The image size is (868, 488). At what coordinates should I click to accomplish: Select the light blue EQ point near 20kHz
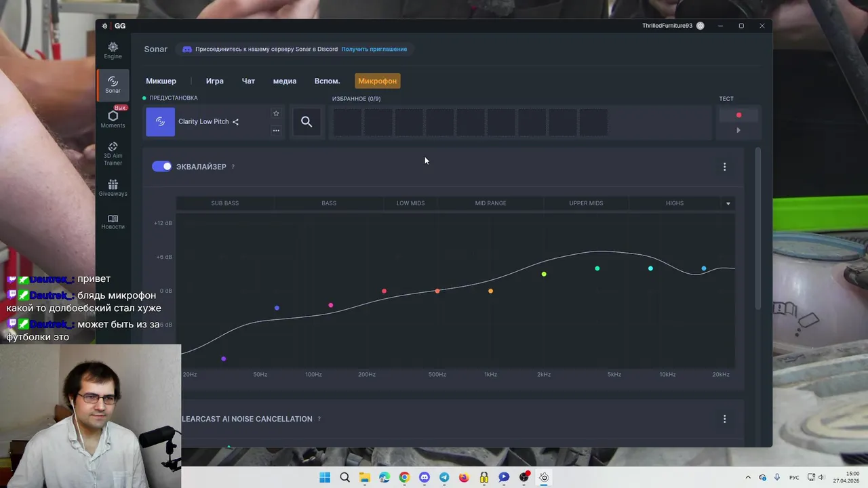click(704, 268)
